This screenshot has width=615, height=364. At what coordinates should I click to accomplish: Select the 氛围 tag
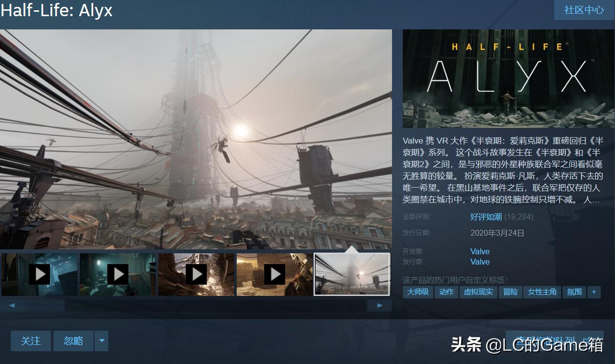coord(574,292)
